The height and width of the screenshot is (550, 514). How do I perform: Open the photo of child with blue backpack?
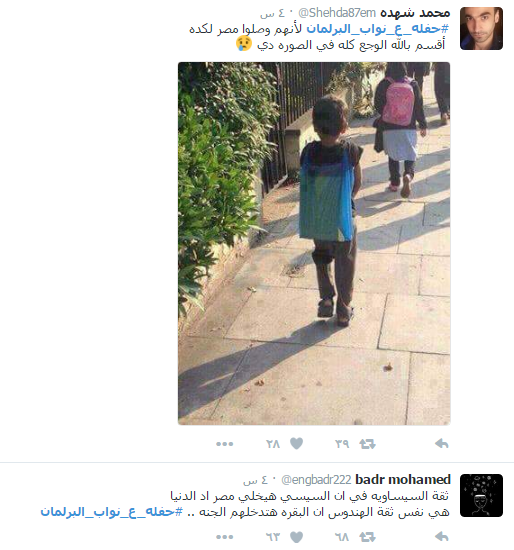pos(314,243)
